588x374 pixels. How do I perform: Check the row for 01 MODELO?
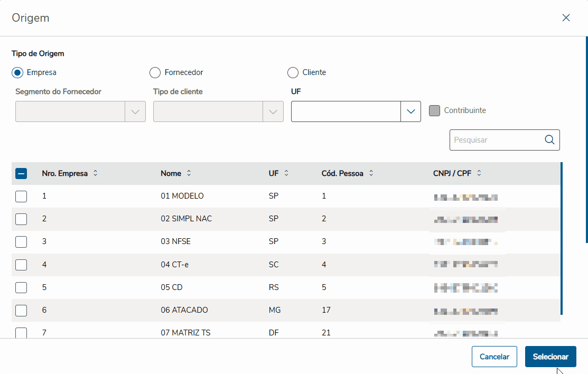(21, 197)
